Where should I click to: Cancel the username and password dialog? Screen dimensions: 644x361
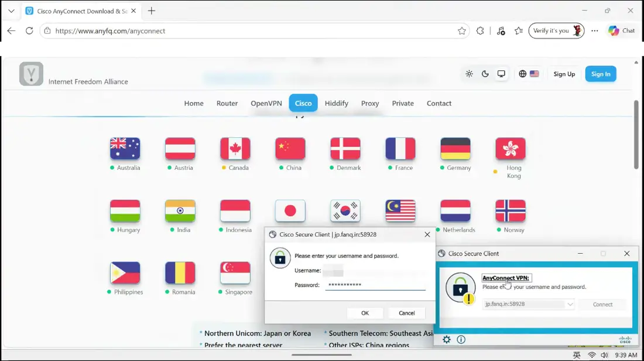pos(407,313)
